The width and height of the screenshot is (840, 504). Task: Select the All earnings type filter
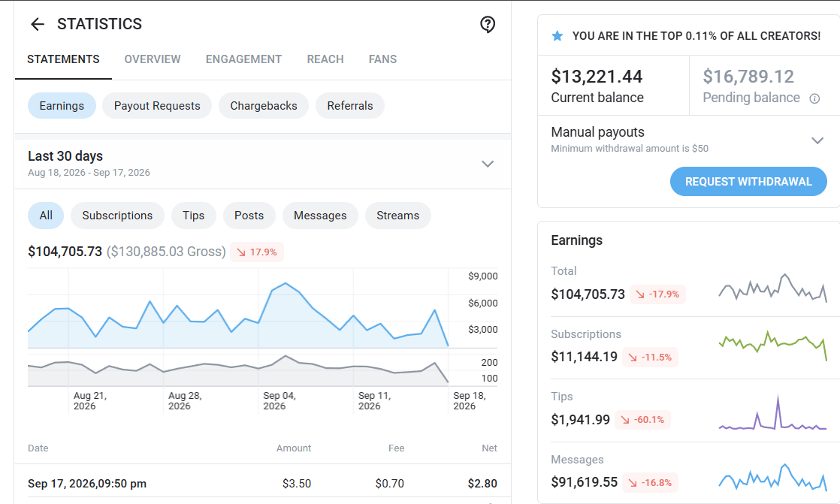point(46,216)
